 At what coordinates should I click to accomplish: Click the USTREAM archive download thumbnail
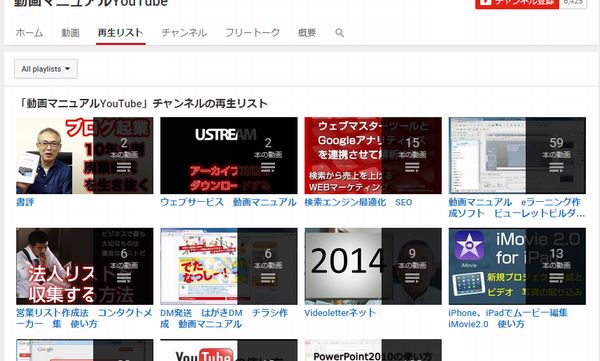click(229, 155)
